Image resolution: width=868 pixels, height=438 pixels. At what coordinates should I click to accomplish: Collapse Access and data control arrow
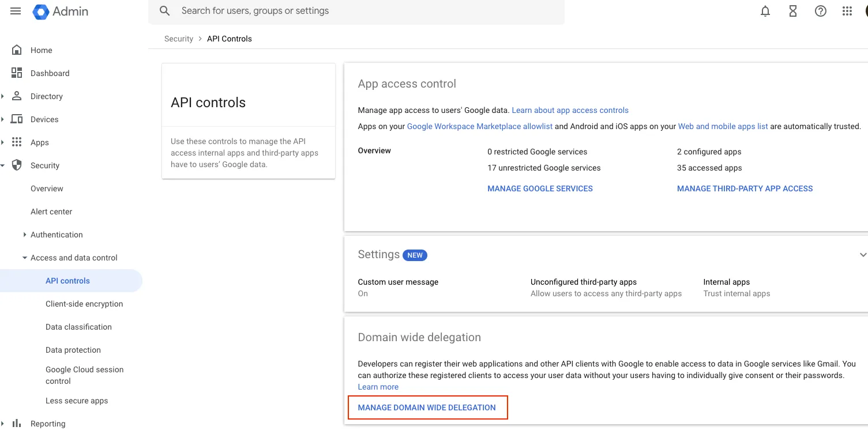[25, 258]
